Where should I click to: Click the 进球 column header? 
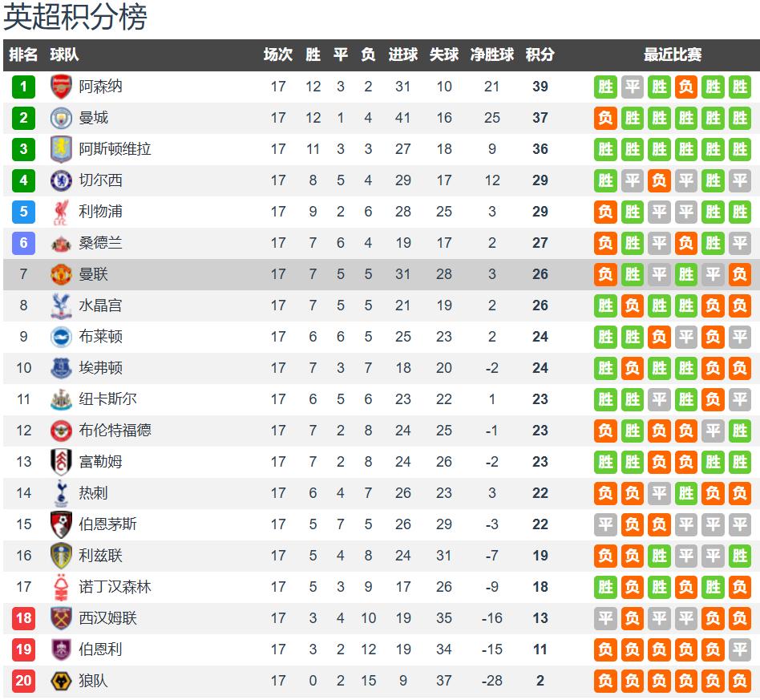click(x=402, y=55)
